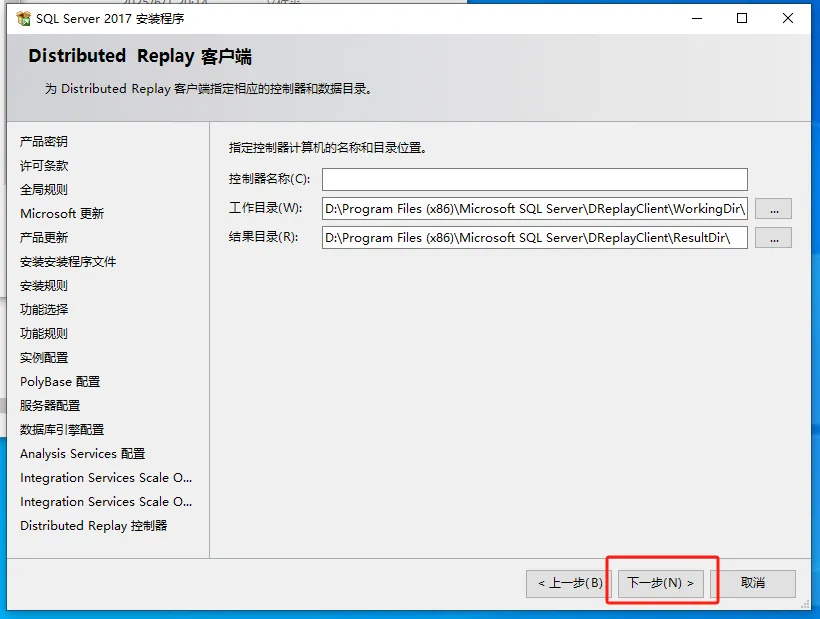
Task: Click the 工作目录(W) label
Action: point(266,208)
